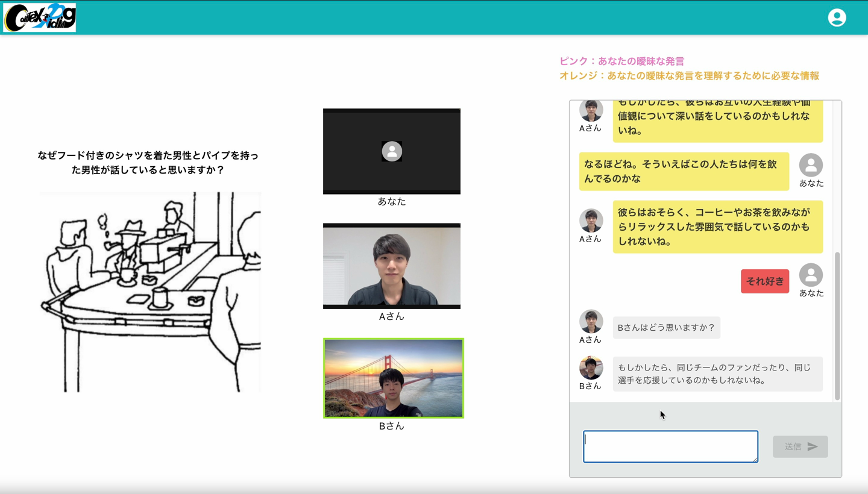Click the cafe counter sketch illustration

pos(150,292)
